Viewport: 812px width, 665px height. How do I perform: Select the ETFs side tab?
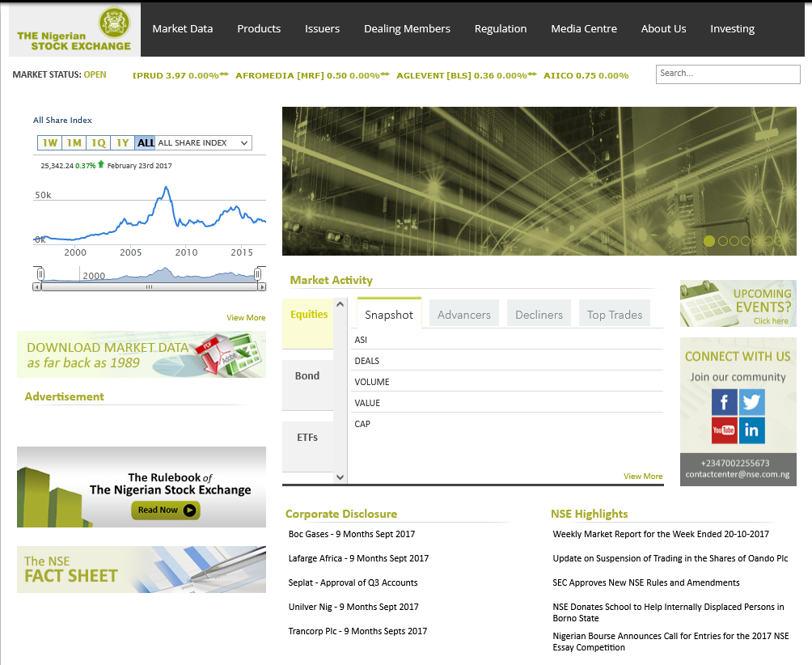click(308, 447)
